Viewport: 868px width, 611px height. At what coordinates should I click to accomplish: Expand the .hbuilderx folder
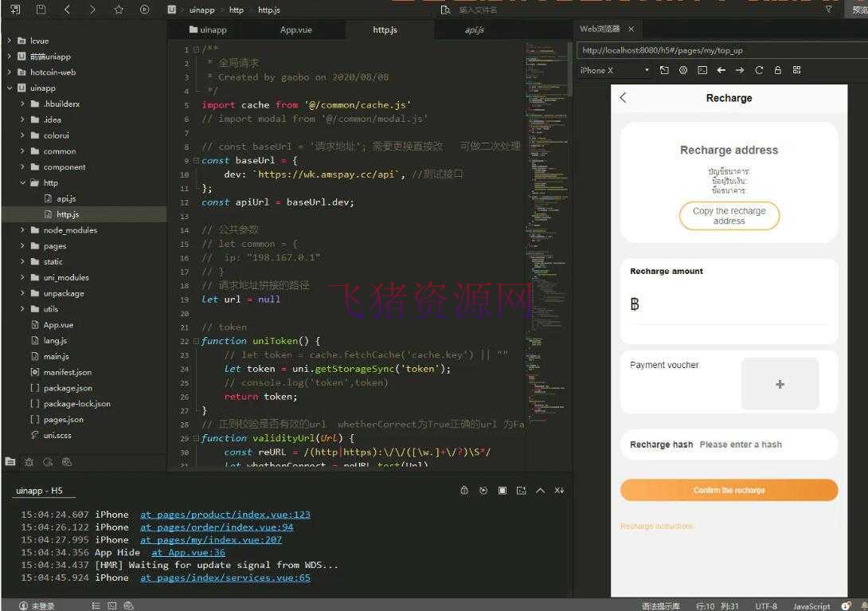tap(22, 104)
